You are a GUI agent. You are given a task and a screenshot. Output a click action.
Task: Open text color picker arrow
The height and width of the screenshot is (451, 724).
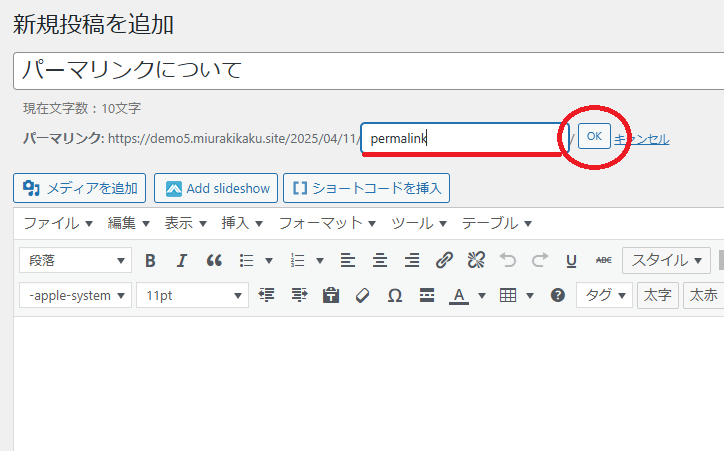pos(481,296)
